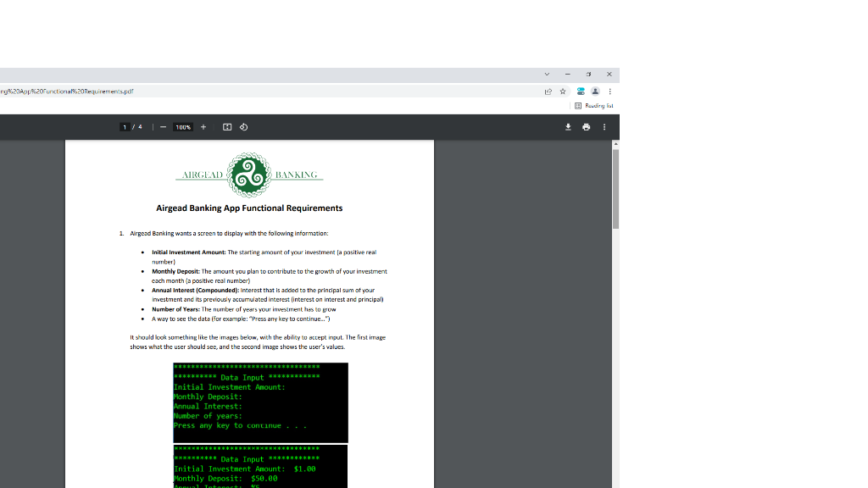
Task: Download the PDF document
Action: pyautogui.click(x=568, y=127)
